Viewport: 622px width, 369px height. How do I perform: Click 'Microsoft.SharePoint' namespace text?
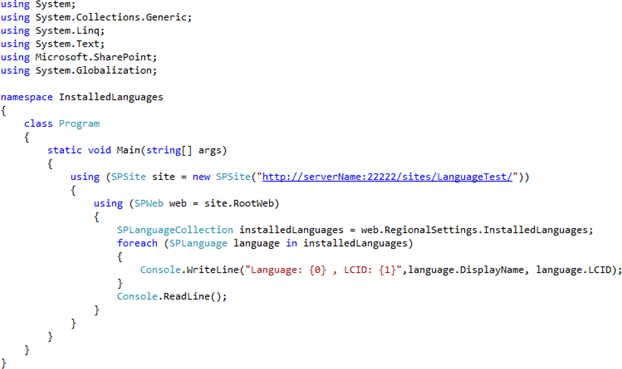pos(94,57)
